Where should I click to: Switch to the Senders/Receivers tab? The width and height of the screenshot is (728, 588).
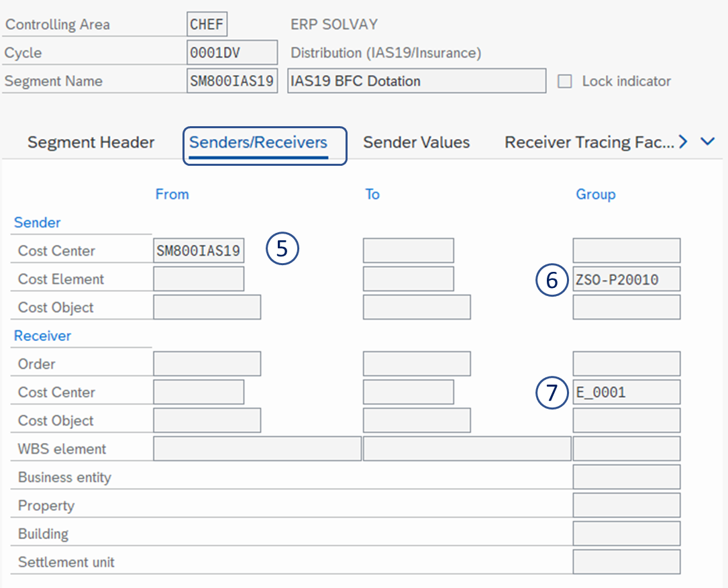[x=258, y=142]
